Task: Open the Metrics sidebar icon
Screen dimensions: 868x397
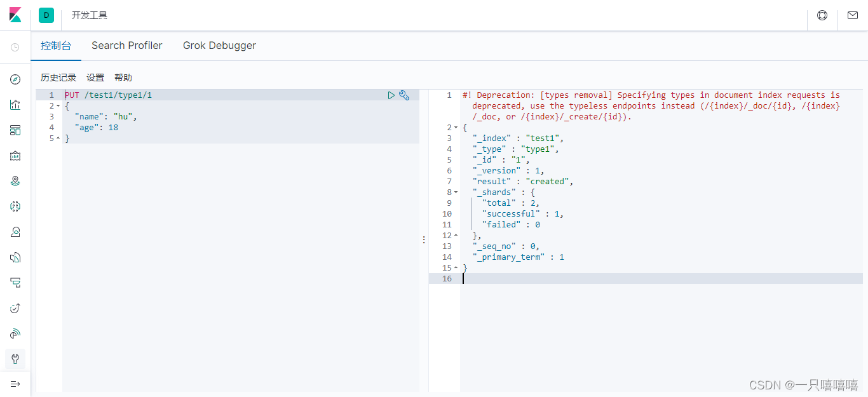Action: click(15, 232)
